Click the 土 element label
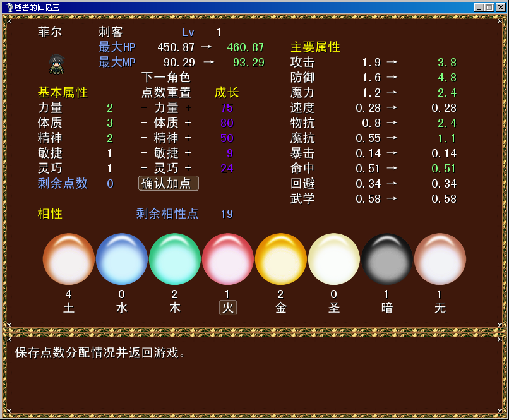 point(68,308)
